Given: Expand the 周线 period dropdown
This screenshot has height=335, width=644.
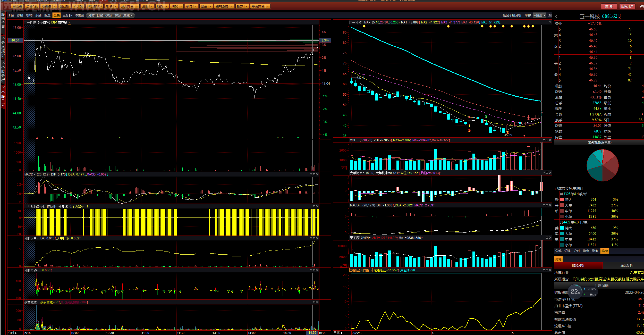Looking at the screenshot, I should 128,15.
